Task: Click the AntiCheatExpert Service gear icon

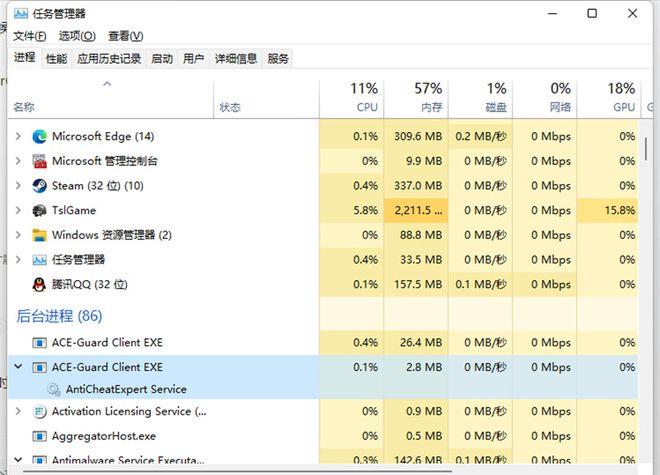Action: click(54, 390)
